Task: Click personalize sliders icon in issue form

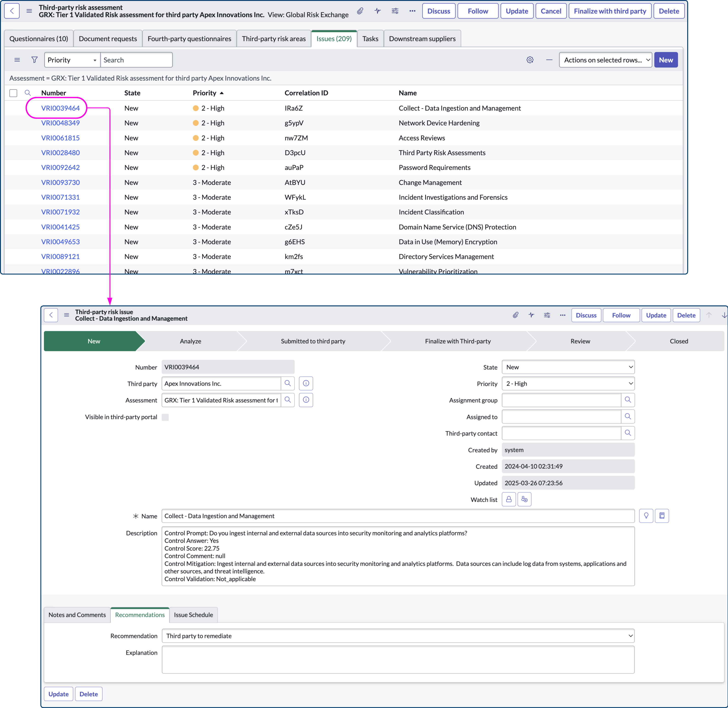Action: [547, 315]
